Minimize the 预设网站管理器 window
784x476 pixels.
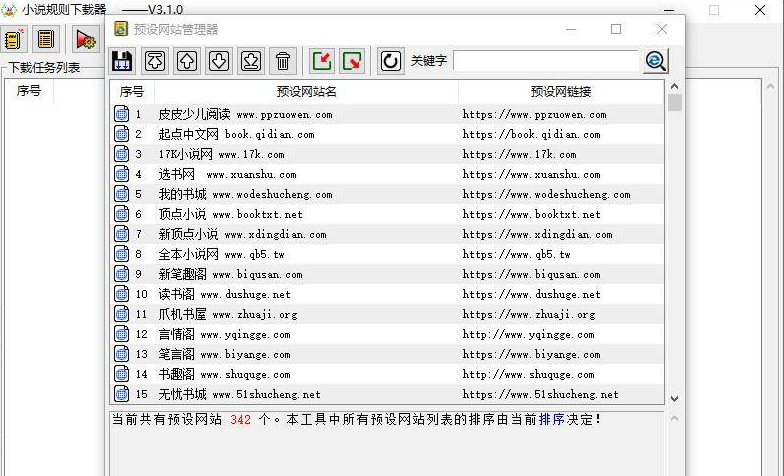570,29
